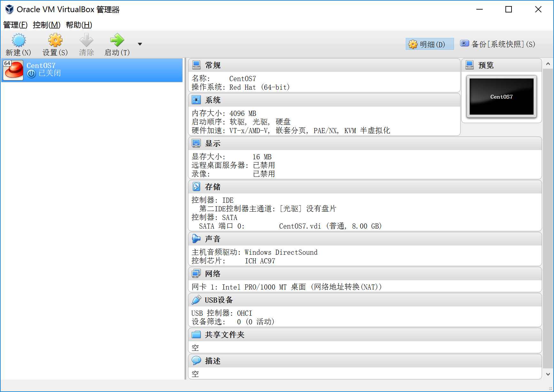Click the USB 控制器 OHCI text
This screenshot has width=554, height=392.
coord(222,313)
